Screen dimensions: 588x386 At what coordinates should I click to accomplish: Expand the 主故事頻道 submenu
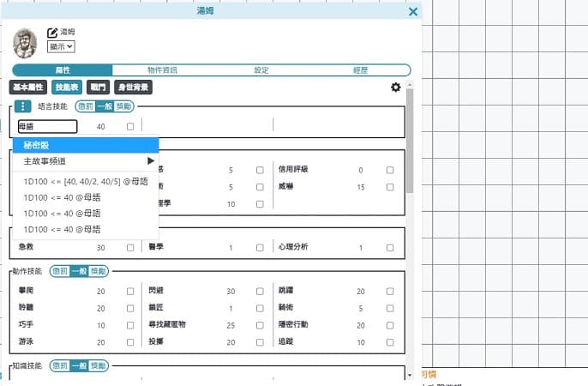pyautogui.click(x=86, y=160)
